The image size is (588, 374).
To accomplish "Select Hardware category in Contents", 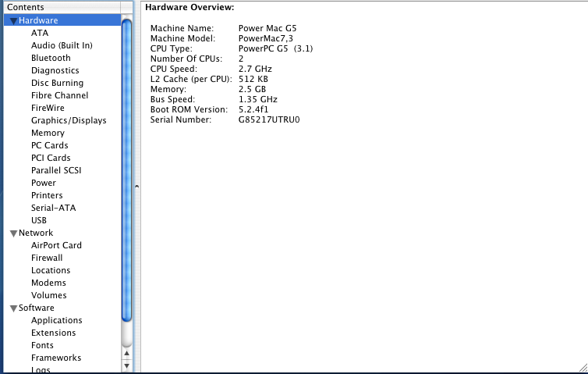I will [62, 20].
